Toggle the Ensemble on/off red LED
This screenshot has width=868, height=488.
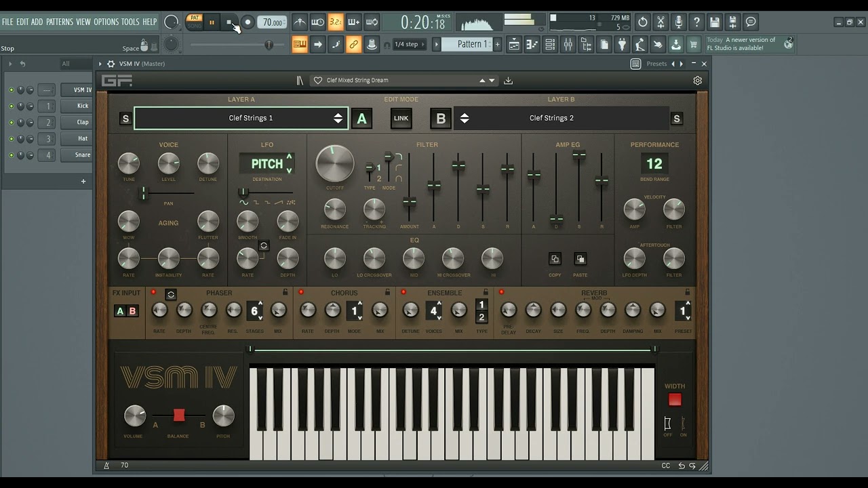[x=403, y=292]
